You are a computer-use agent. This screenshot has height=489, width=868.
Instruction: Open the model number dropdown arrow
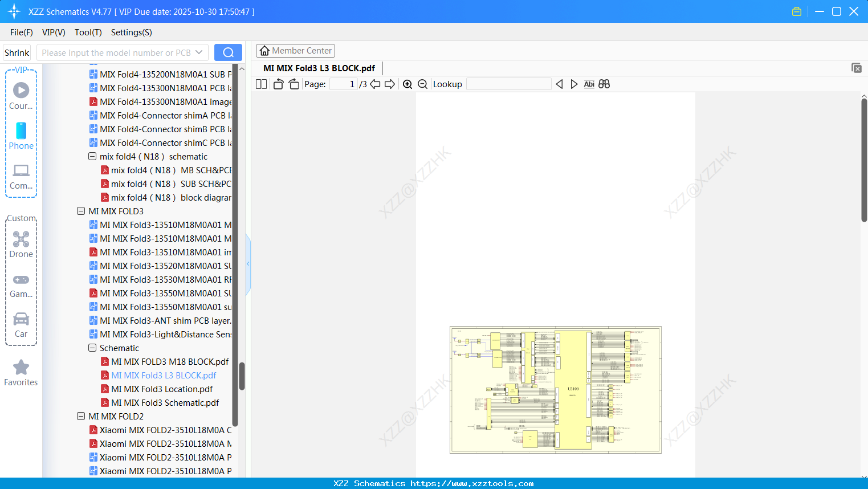tap(199, 52)
